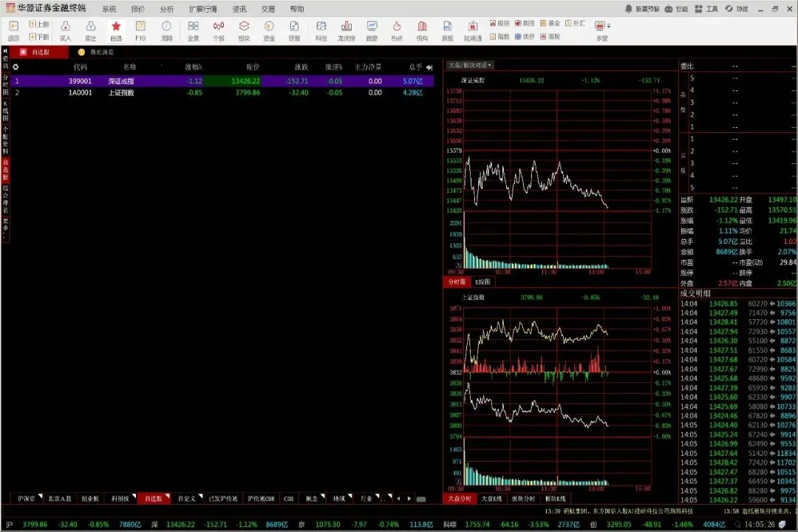
Task: Click the 港股 HK stocks toolbar shortcut
Action: point(550,37)
